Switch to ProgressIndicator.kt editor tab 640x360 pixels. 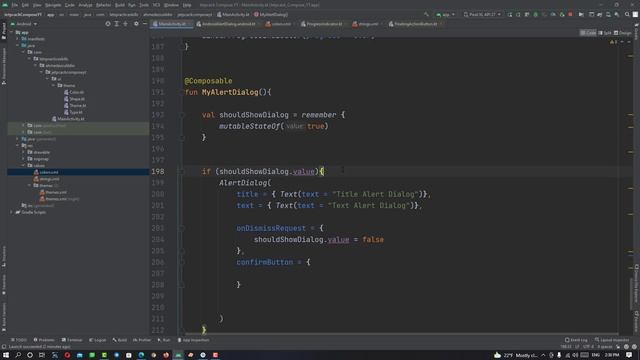(324, 24)
